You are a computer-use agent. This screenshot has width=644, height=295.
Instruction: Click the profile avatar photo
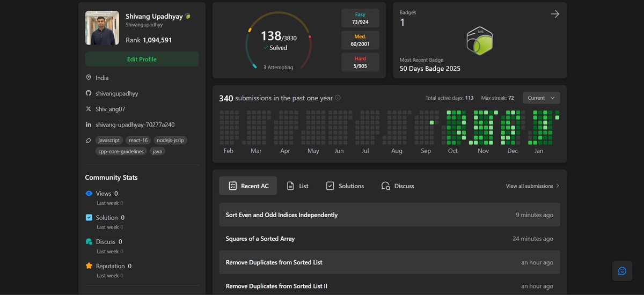[102, 28]
